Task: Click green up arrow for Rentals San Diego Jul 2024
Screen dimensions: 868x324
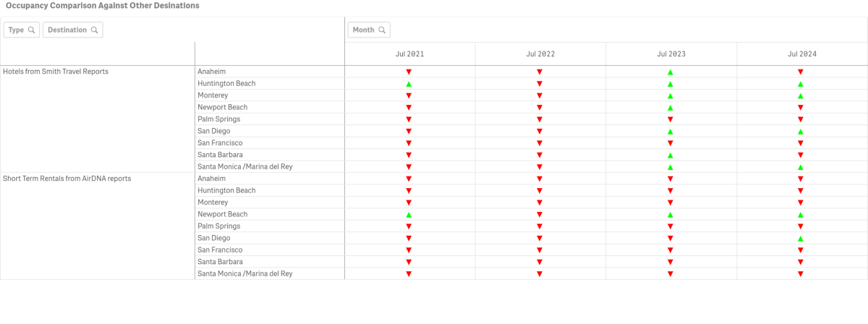Action: (x=801, y=238)
